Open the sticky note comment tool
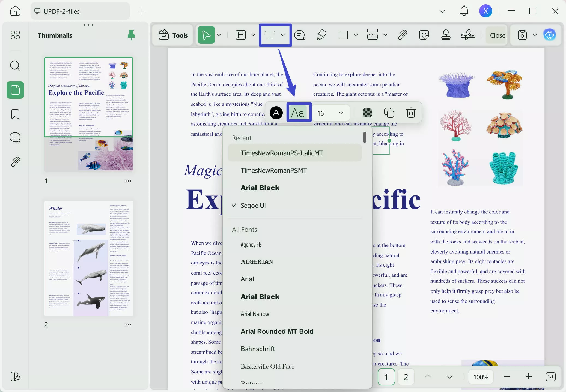 (299, 35)
